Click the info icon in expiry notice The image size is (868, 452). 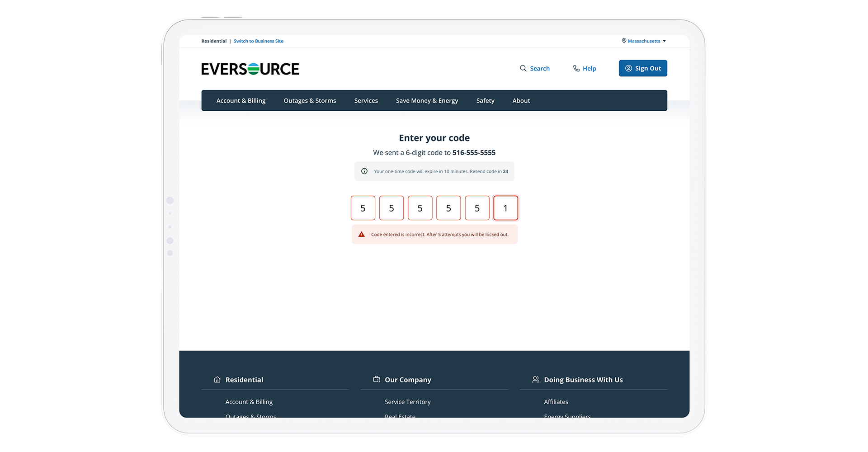[364, 171]
